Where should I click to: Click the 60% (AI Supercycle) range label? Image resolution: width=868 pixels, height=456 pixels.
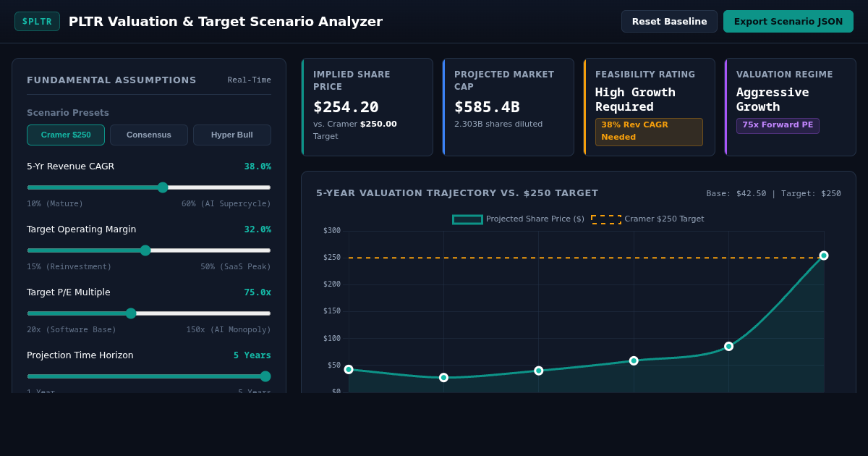click(226, 204)
